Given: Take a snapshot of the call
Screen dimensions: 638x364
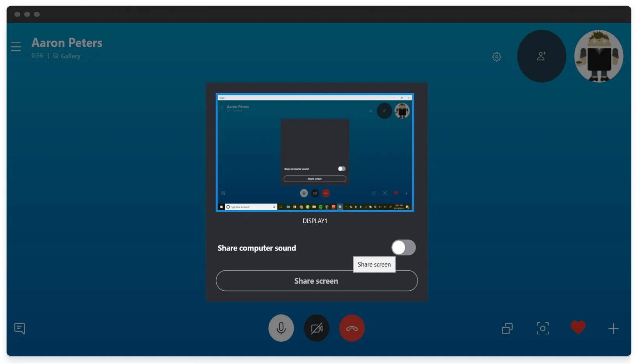Looking at the screenshot, I should click(x=542, y=328).
